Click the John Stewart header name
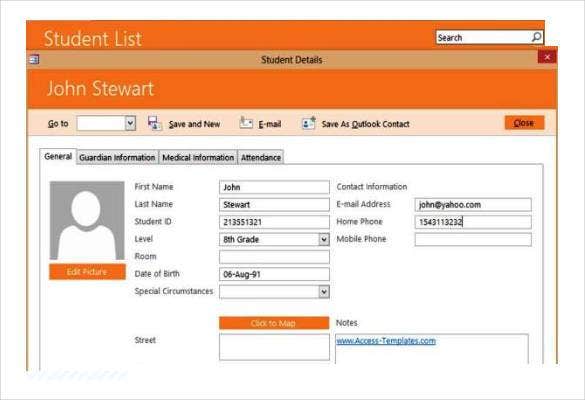 click(100, 89)
